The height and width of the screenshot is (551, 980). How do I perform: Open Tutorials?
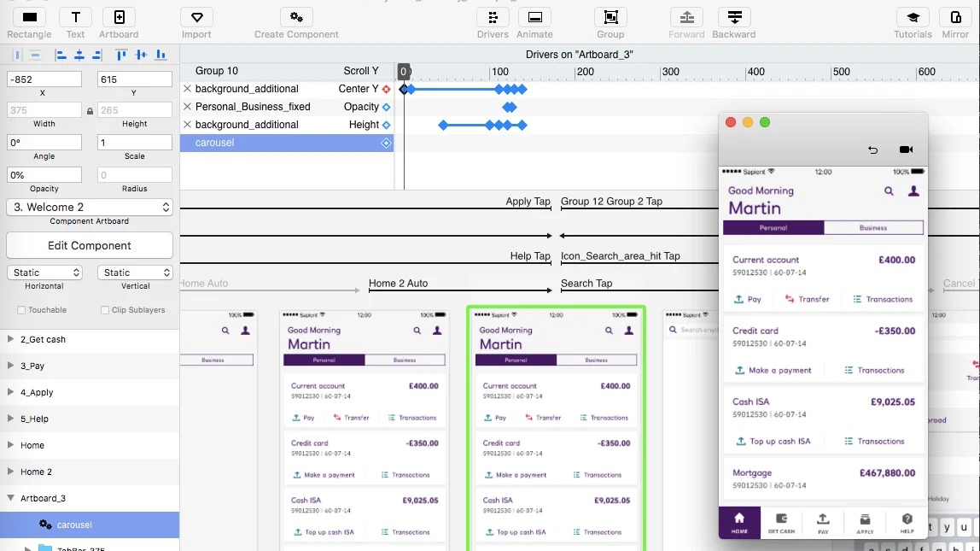[x=913, y=17]
